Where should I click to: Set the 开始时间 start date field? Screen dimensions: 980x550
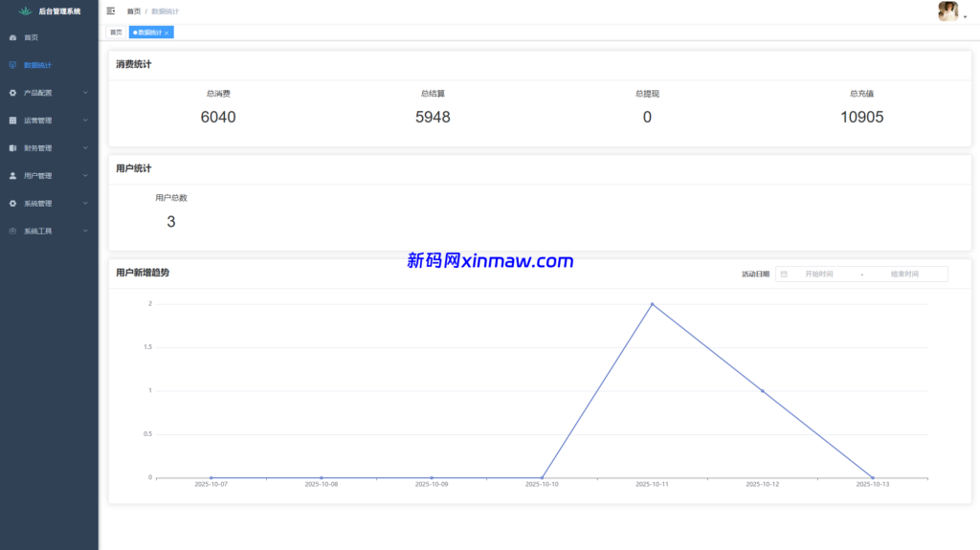(819, 274)
